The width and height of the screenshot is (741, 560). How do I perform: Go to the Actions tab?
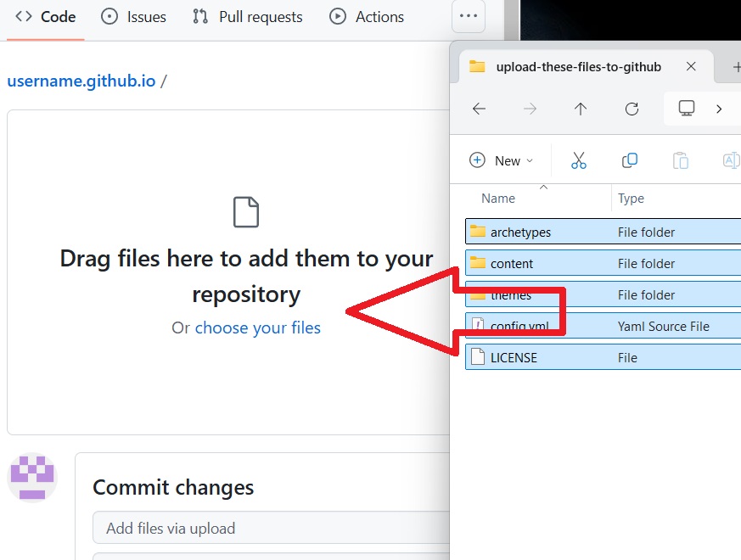(x=367, y=16)
